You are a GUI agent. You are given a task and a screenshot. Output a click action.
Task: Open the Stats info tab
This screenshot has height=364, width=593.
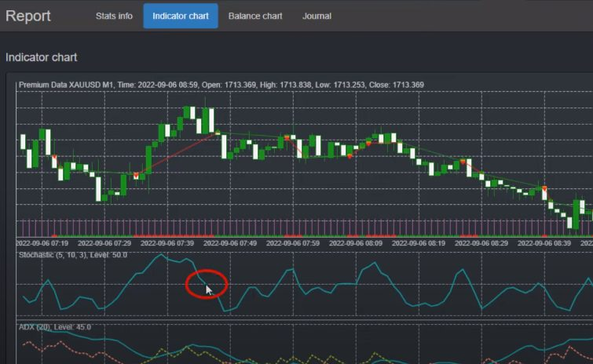(x=114, y=16)
